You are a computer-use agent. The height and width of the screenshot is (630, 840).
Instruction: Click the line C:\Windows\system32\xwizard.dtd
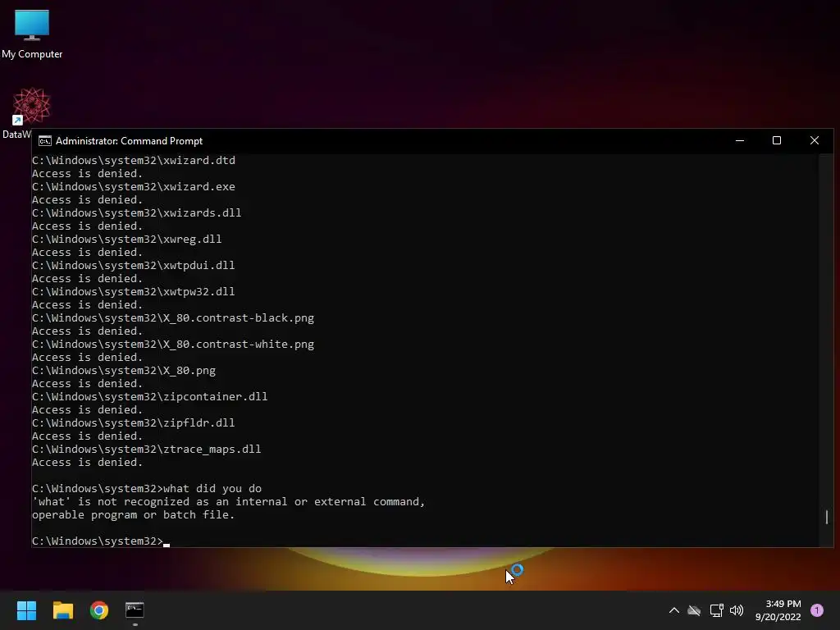134,160
